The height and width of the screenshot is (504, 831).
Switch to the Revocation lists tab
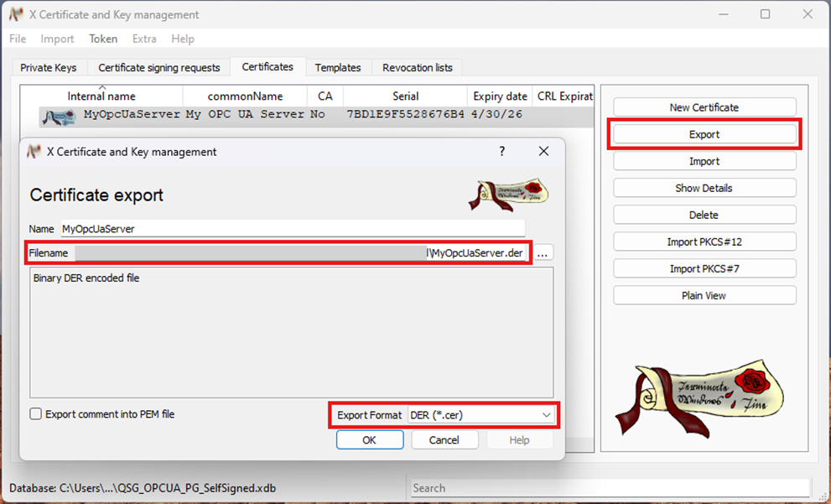pyautogui.click(x=417, y=68)
